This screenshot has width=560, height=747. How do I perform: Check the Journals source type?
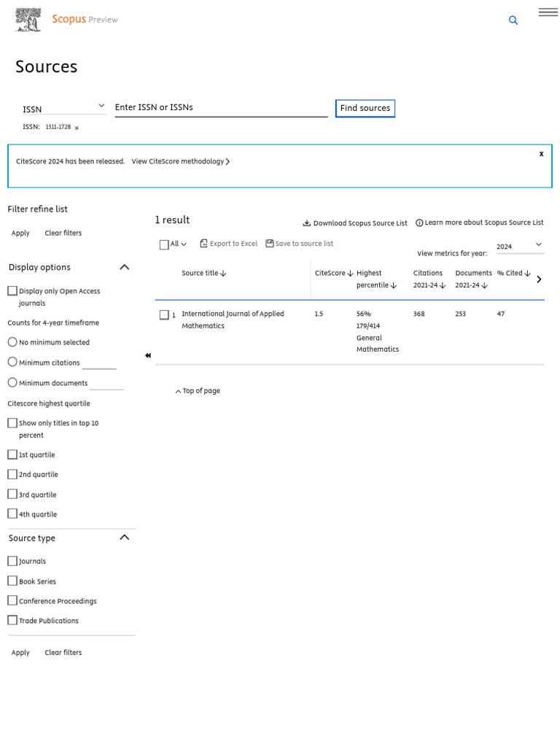click(12, 561)
